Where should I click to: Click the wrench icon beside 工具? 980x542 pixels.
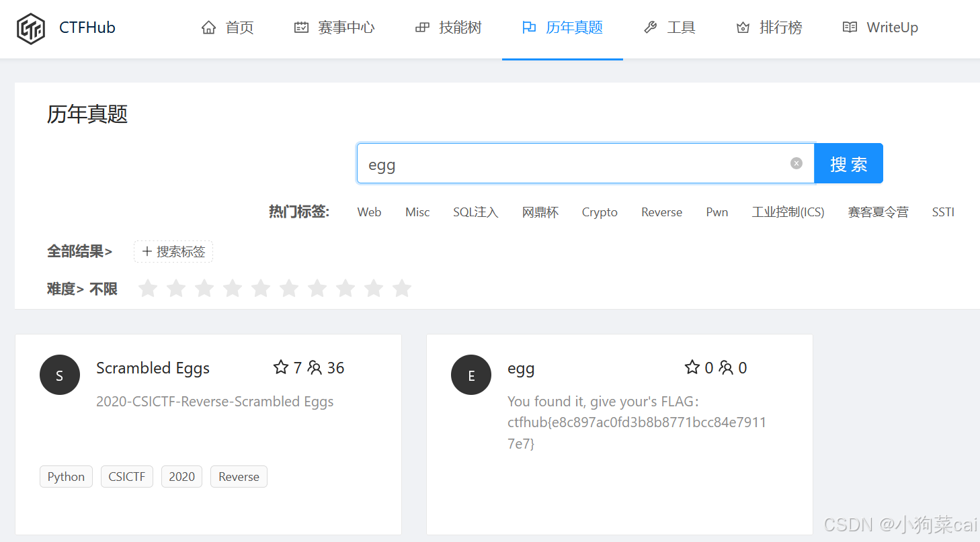click(x=650, y=28)
